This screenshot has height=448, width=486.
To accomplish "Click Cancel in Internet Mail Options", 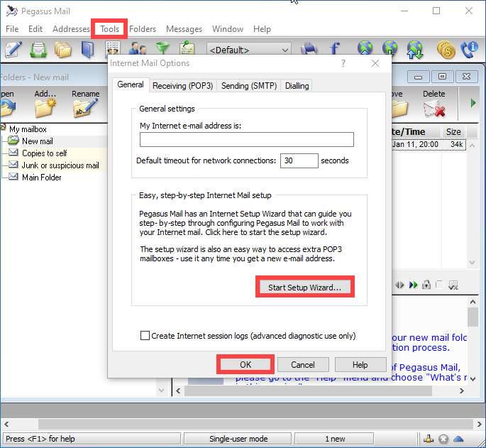I will (x=303, y=364).
